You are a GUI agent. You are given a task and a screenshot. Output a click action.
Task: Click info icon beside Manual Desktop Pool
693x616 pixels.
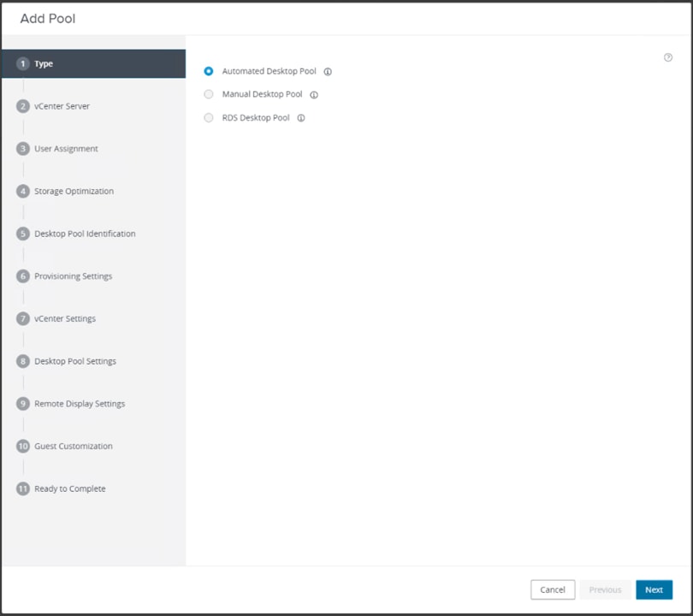[314, 95]
